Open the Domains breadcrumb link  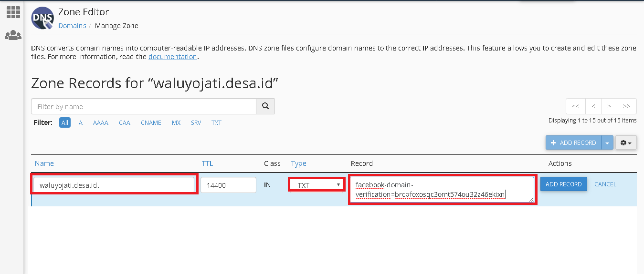[x=72, y=26]
